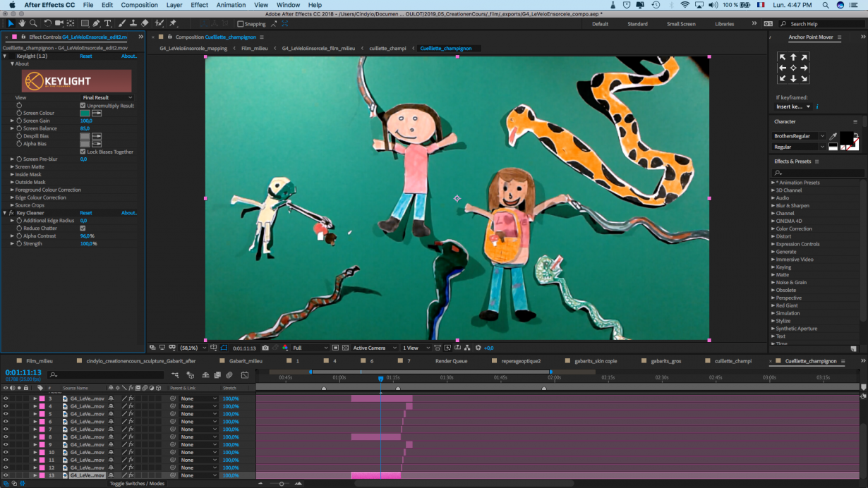Screen dimensions: 868x488
Task: Open the 1 View layout dropdown
Action: [415, 348]
